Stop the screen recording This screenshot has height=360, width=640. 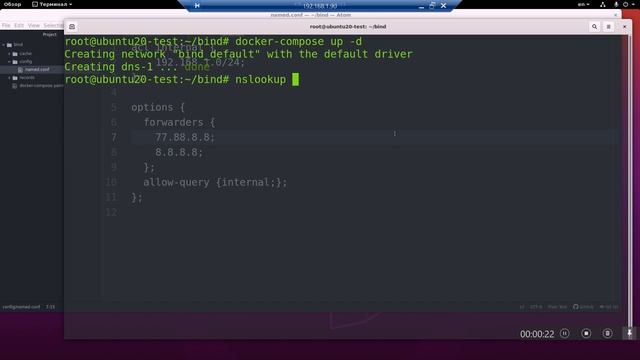[x=586, y=333]
